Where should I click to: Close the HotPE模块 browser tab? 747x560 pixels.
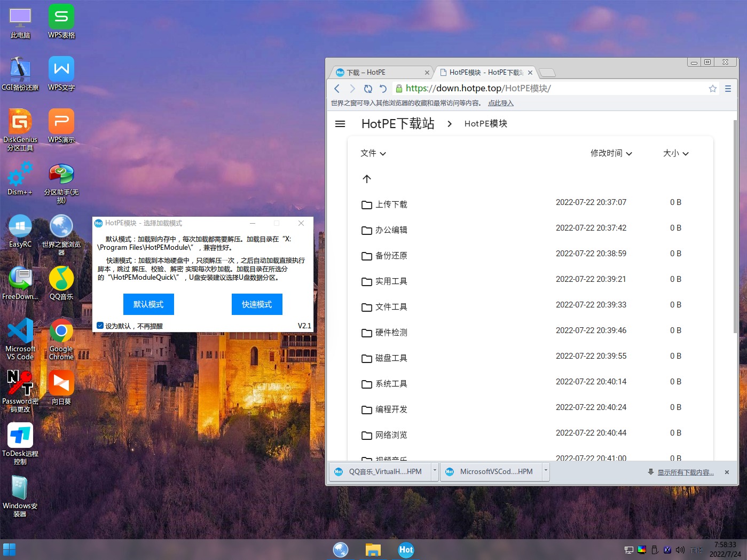pyautogui.click(x=530, y=73)
